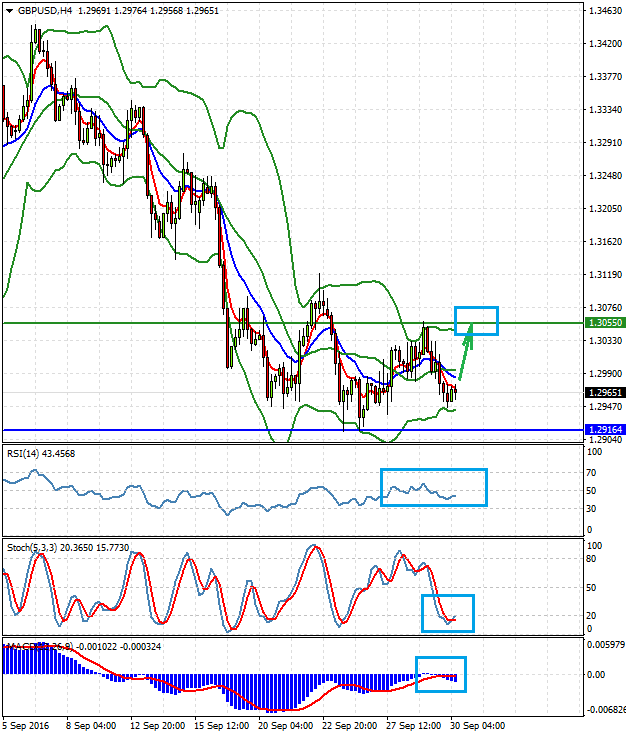Click the 15 Sep 12:00 time label

point(220,727)
